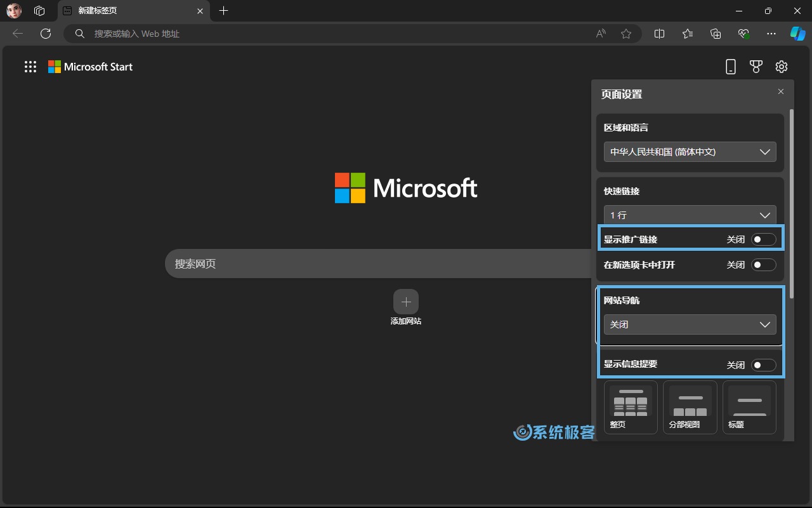Click the Microsoft Start logo link
The width and height of the screenshot is (812, 508).
click(91, 67)
